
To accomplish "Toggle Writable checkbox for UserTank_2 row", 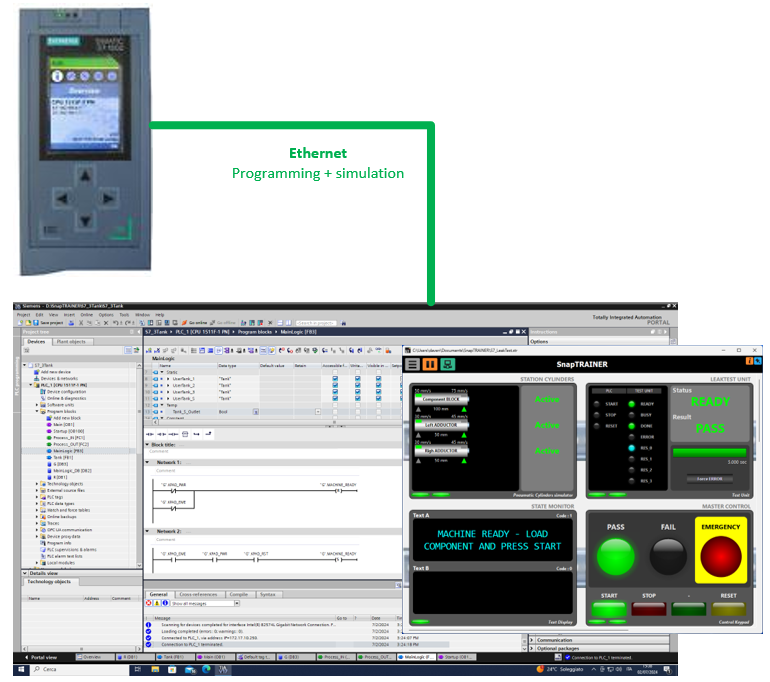I will (358, 385).
